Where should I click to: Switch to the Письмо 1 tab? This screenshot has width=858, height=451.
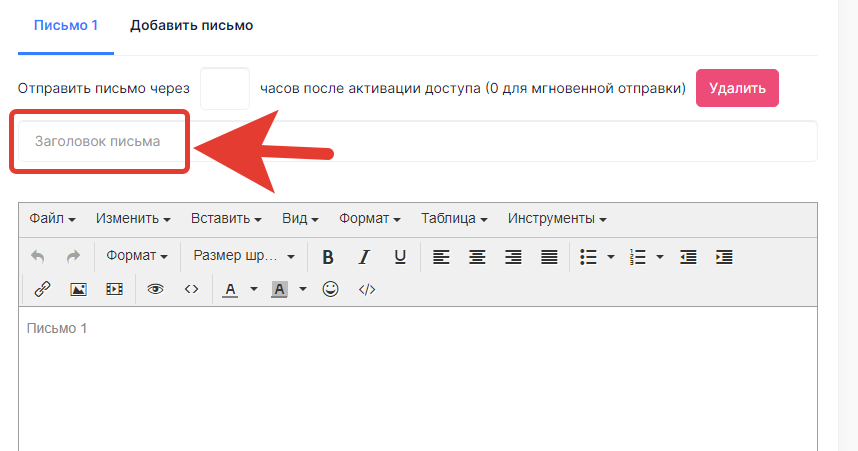pyautogui.click(x=66, y=25)
